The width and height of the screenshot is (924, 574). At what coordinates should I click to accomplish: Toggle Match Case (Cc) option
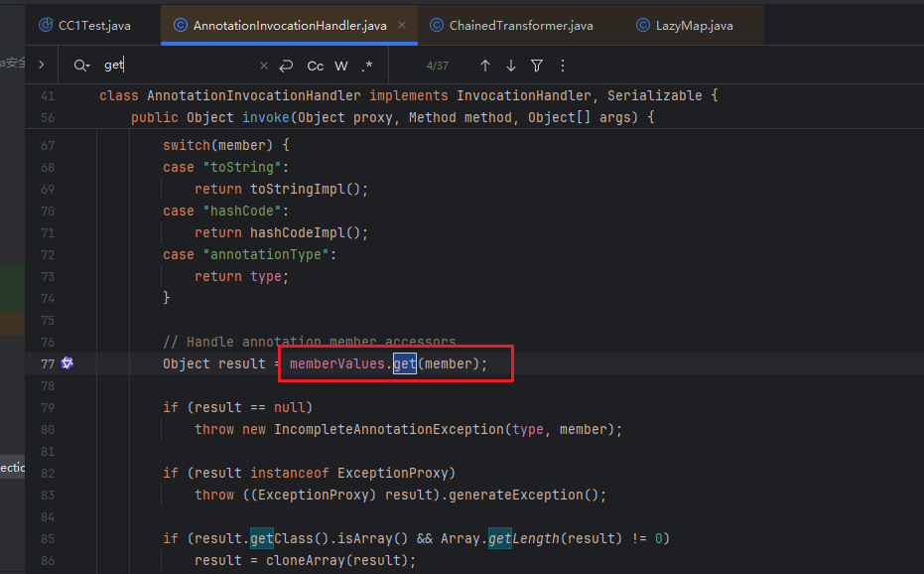click(x=315, y=66)
